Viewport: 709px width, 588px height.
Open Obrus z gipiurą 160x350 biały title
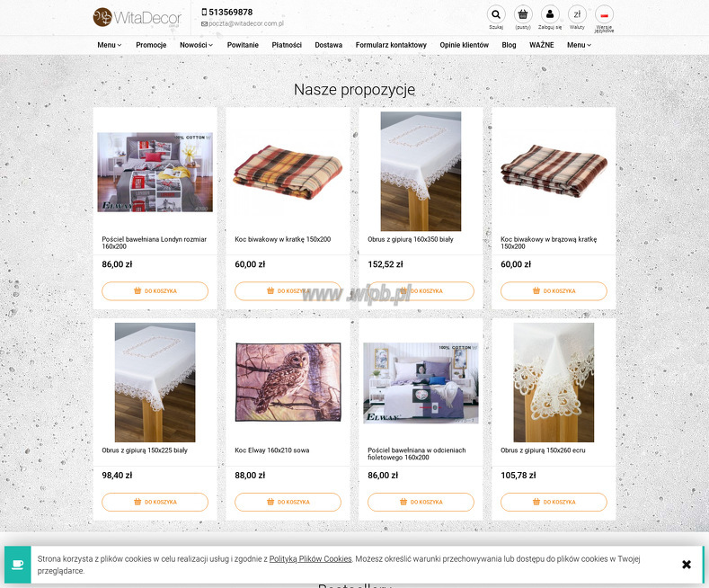pyautogui.click(x=410, y=239)
